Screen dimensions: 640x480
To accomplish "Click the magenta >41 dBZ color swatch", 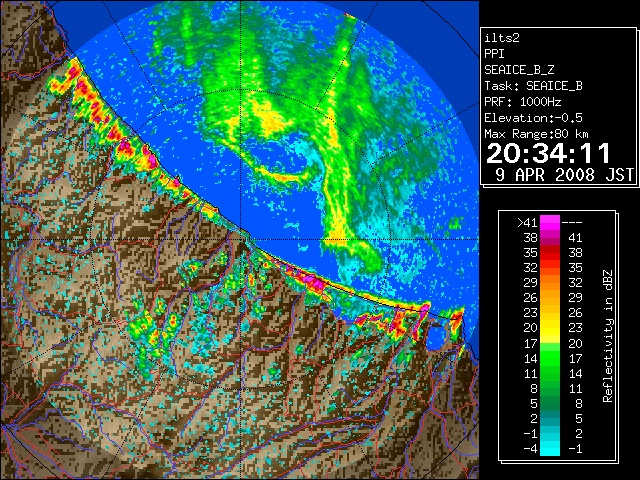I will click(550, 222).
